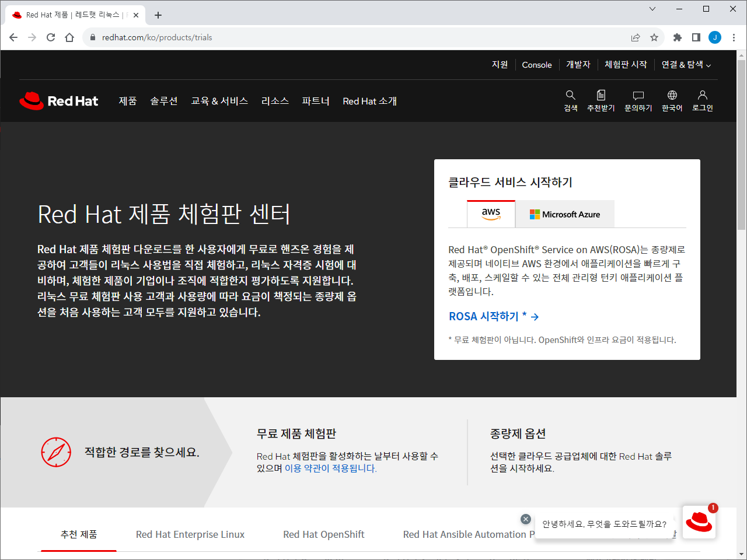
Task: Select the Red Hat Enterprise Linux tab
Action: [x=190, y=534]
